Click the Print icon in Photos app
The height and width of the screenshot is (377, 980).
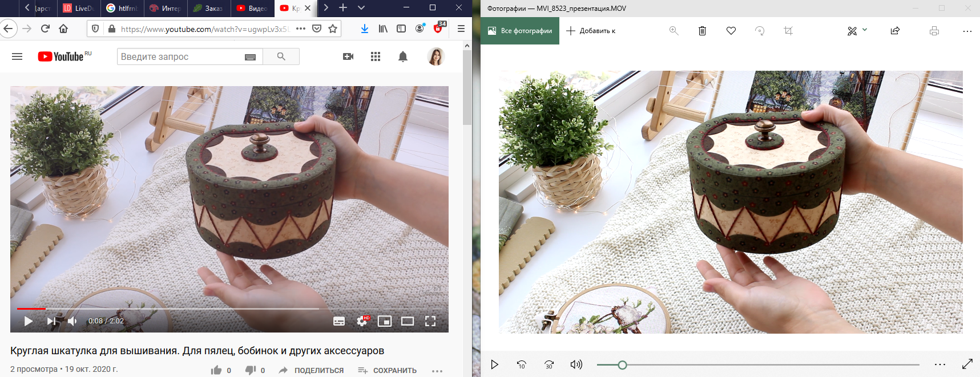point(934,31)
